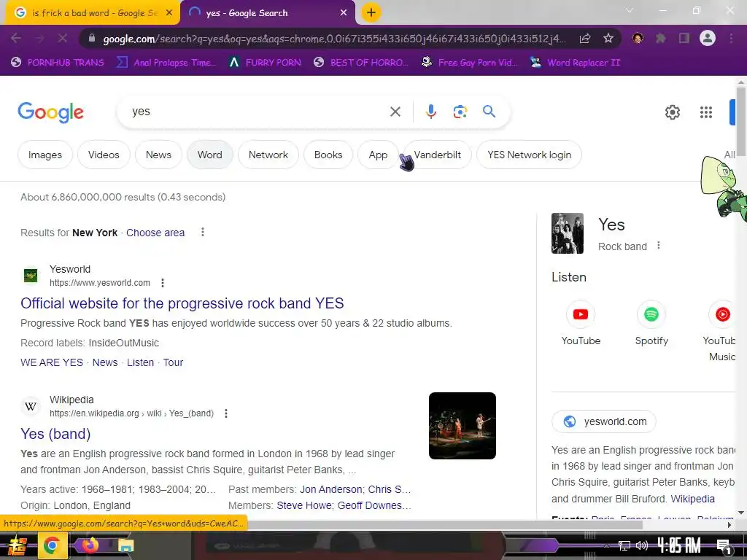Select the Books filter chip

tap(328, 155)
